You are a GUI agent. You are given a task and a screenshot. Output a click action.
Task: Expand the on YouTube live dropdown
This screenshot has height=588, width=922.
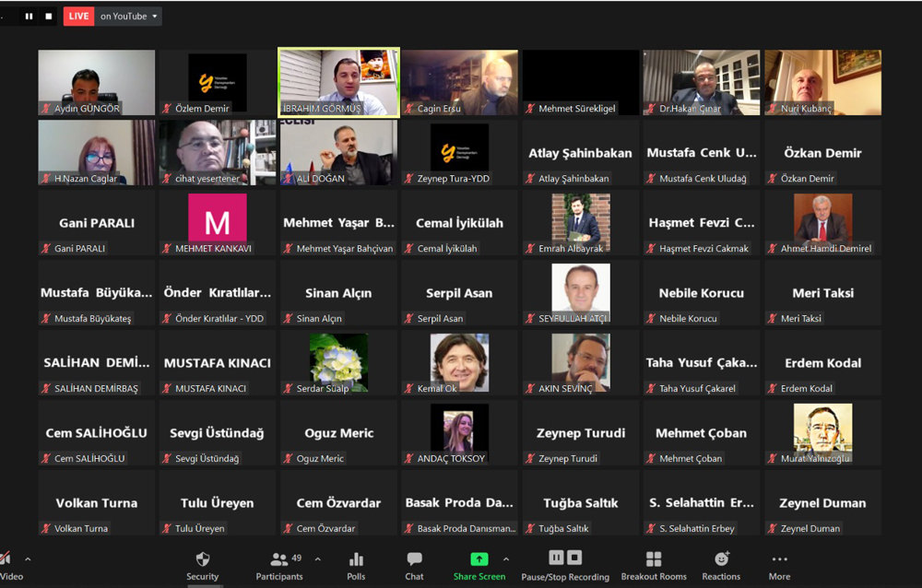pyautogui.click(x=129, y=16)
